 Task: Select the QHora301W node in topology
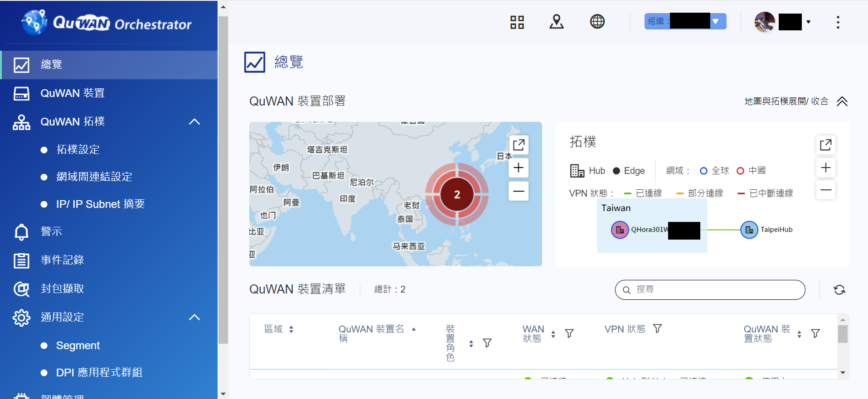pos(620,230)
